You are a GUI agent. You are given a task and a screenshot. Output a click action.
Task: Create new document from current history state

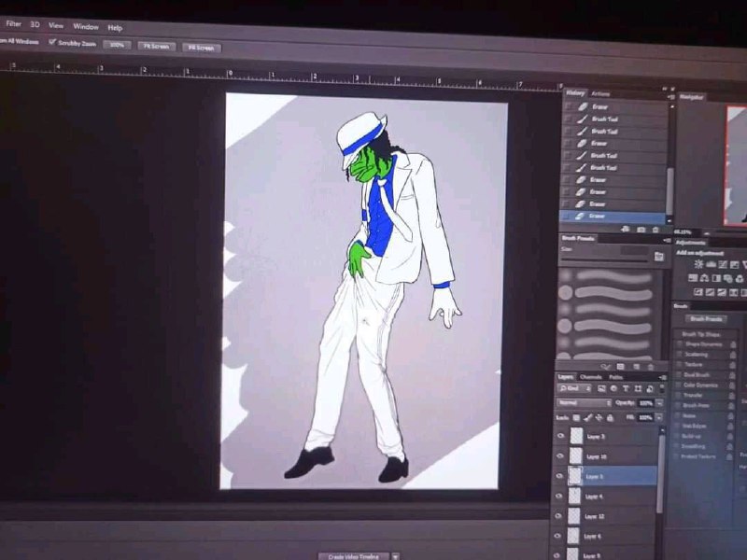[626, 229]
